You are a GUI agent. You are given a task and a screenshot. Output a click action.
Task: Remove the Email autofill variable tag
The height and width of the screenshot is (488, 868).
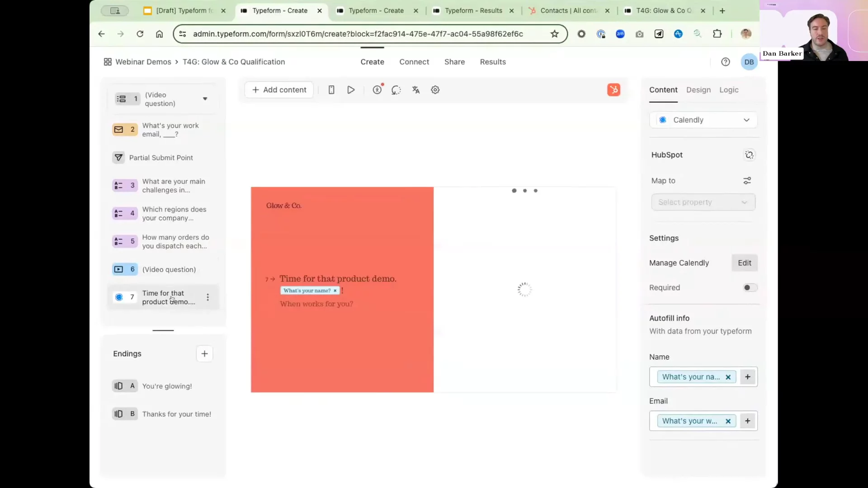click(x=728, y=421)
